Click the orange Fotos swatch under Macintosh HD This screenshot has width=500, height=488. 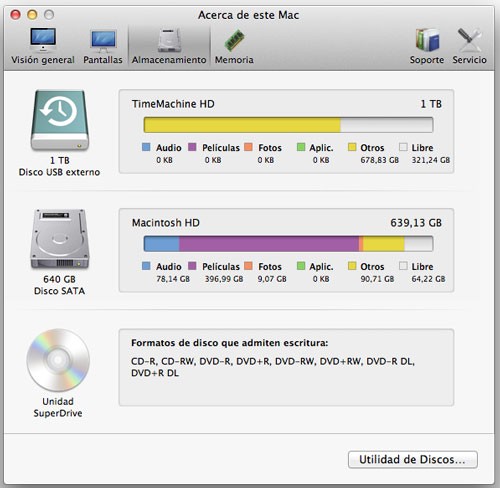248,266
